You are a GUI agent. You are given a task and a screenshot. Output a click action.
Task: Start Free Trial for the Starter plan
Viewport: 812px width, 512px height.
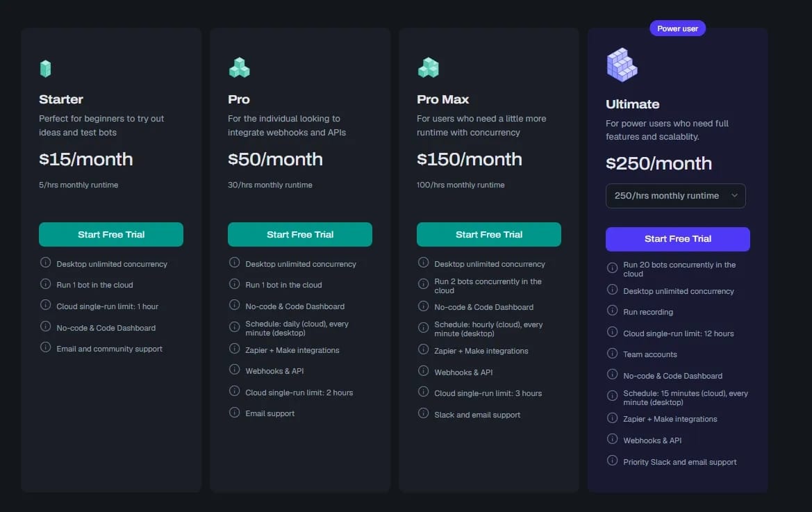[x=111, y=235]
